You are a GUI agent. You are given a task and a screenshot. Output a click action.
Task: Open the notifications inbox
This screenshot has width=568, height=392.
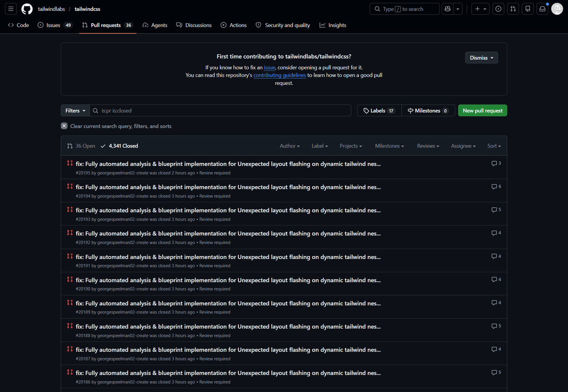coord(542,9)
